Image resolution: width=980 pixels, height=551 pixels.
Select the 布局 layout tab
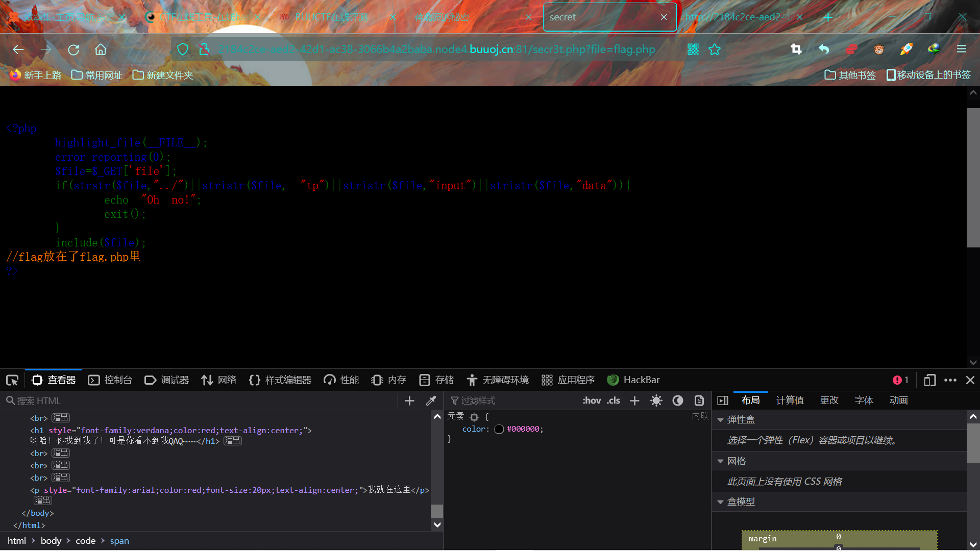coord(750,400)
